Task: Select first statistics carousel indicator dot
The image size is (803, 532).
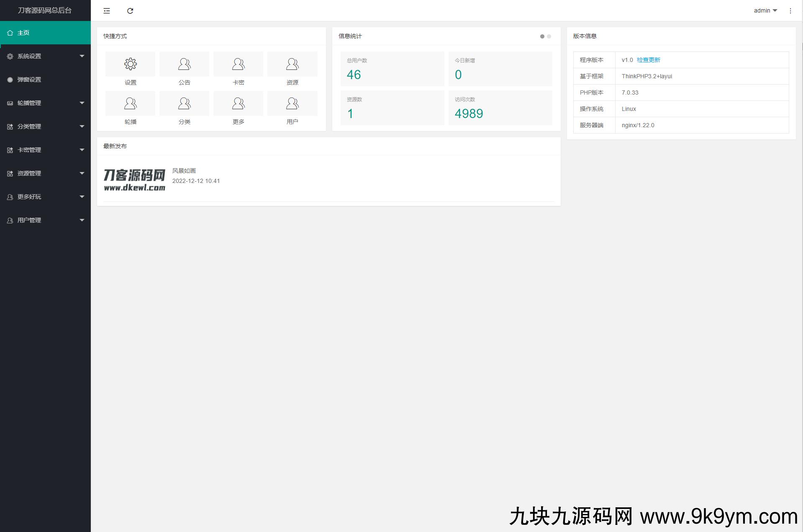Action: tap(542, 36)
